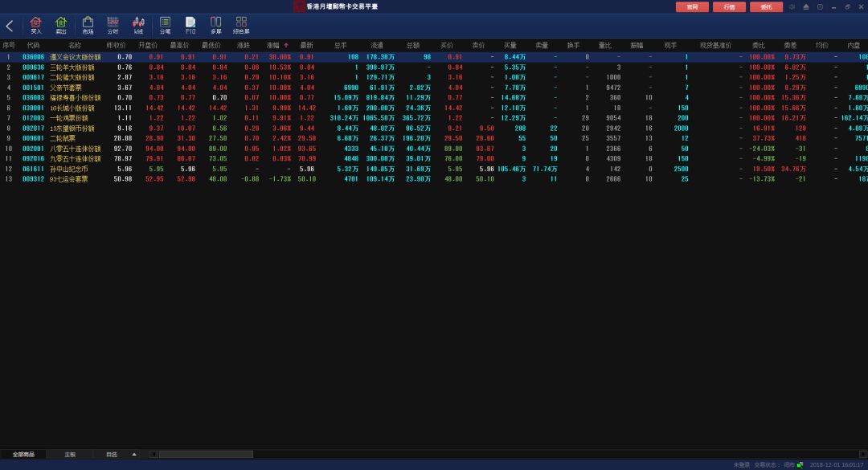Open the 分笔 tick detail list
868x470 pixels.
point(165,26)
